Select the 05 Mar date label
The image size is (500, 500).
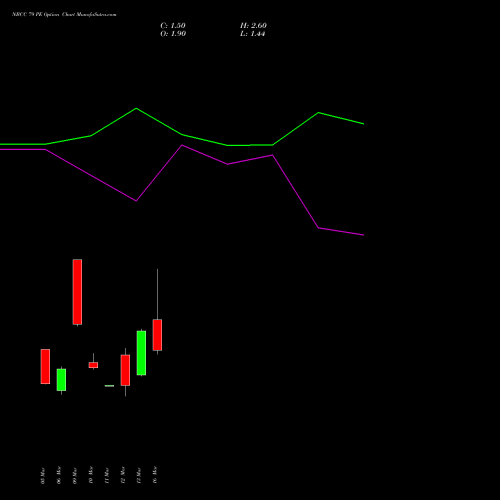click(x=43, y=476)
